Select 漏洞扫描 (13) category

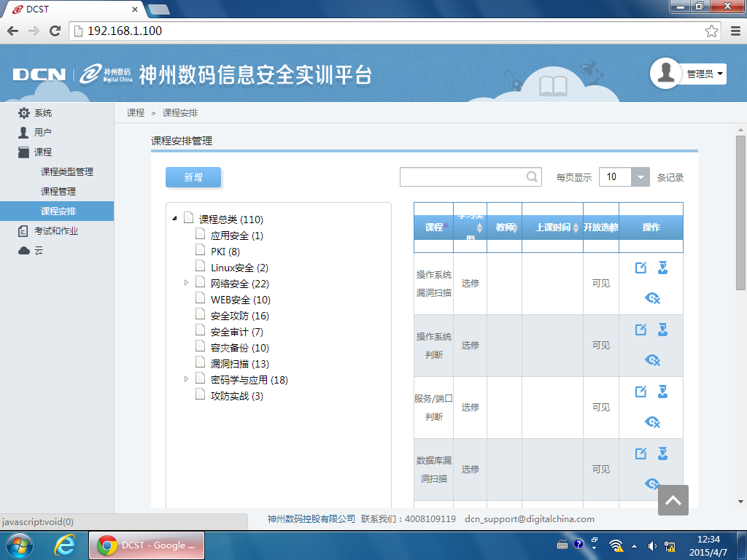pyautogui.click(x=239, y=364)
